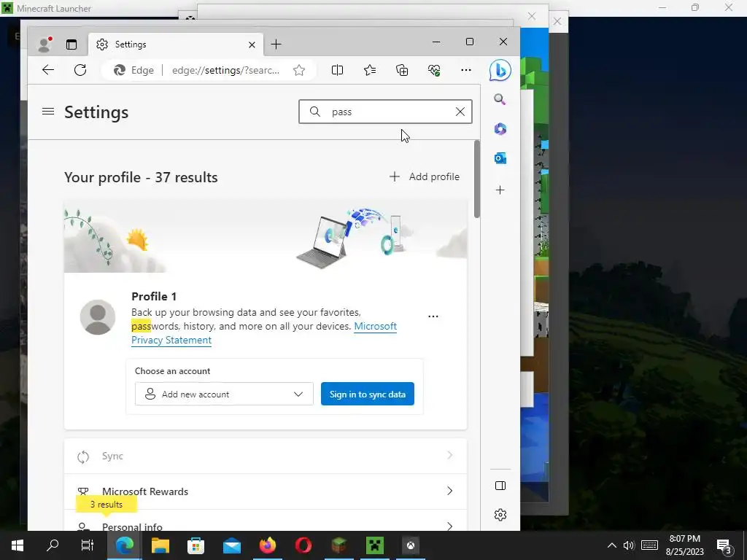Open Microsoft Store from taskbar
Screen dimensions: 747x560
point(196,545)
